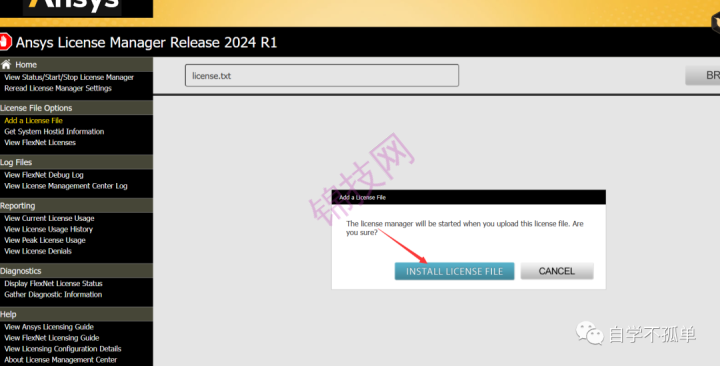Open View License Denials
This screenshot has width=720, height=366.
[x=38, y=251]
